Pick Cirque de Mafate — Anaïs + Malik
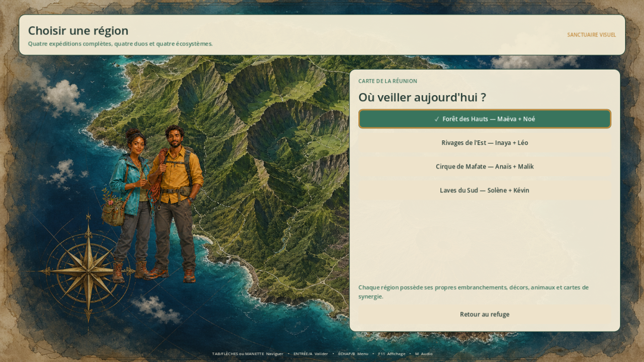This screenshot has width=644, height=362. click(485, 167)
